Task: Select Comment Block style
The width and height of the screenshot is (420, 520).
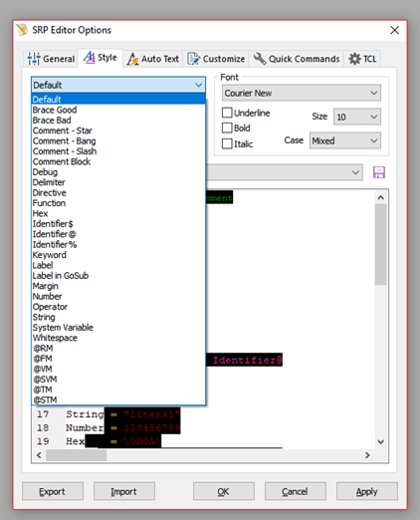Action: [118, 161]
